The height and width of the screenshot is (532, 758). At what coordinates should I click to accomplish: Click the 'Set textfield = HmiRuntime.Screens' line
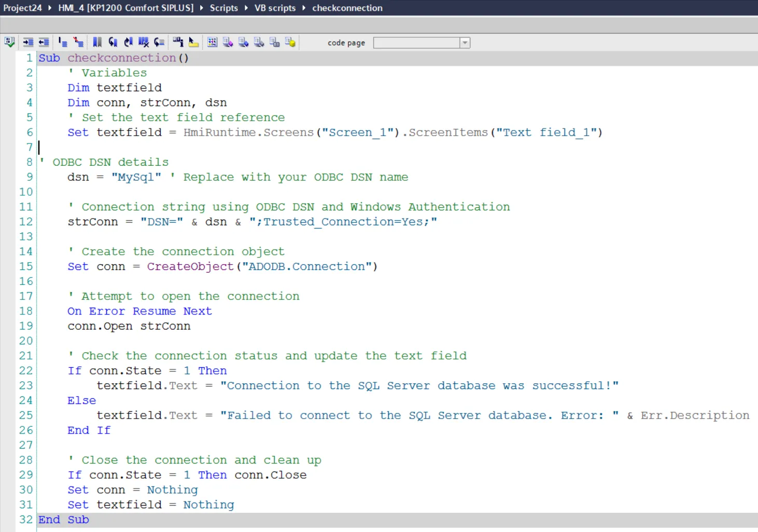click(335, 133)
